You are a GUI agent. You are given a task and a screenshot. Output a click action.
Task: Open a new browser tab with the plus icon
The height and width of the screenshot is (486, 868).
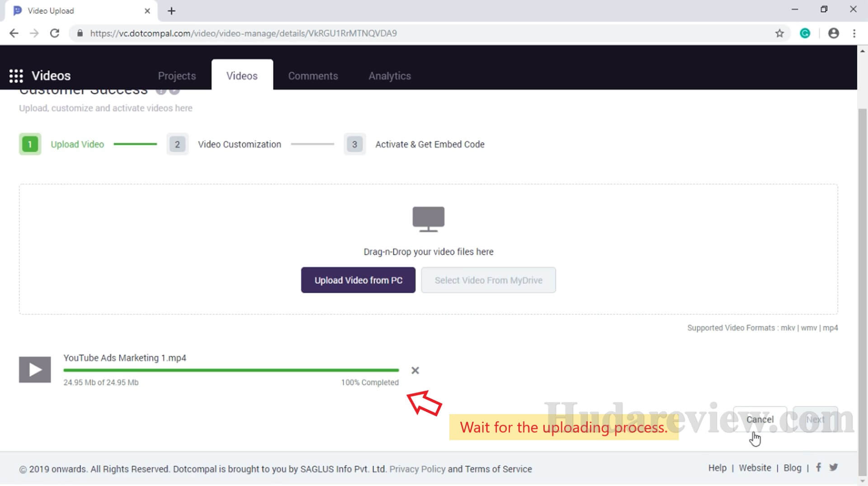tap(171, 11)
